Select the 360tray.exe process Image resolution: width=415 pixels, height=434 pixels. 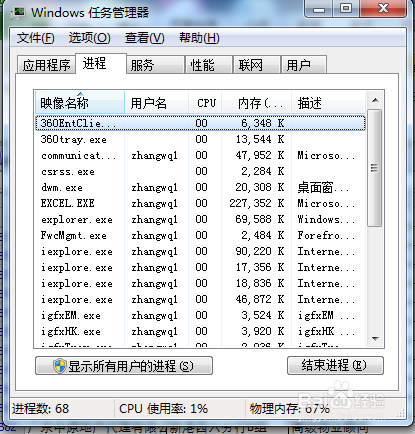pos(200,139)
